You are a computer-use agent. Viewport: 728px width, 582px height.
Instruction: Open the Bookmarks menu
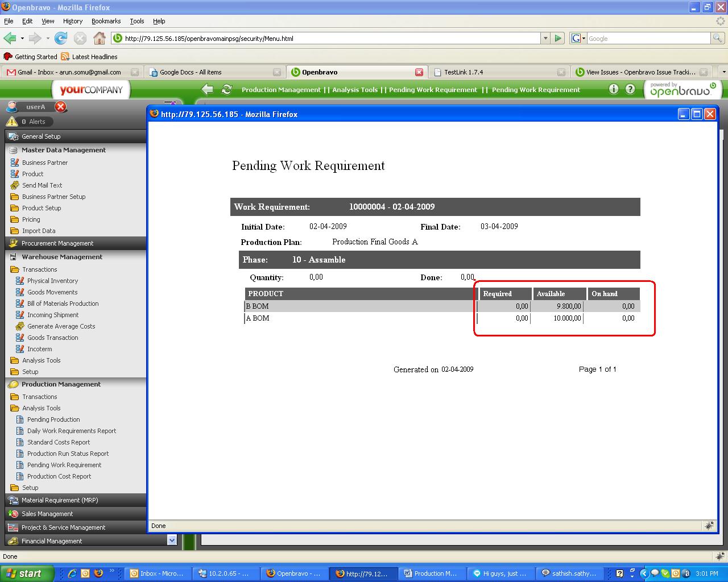106,21
